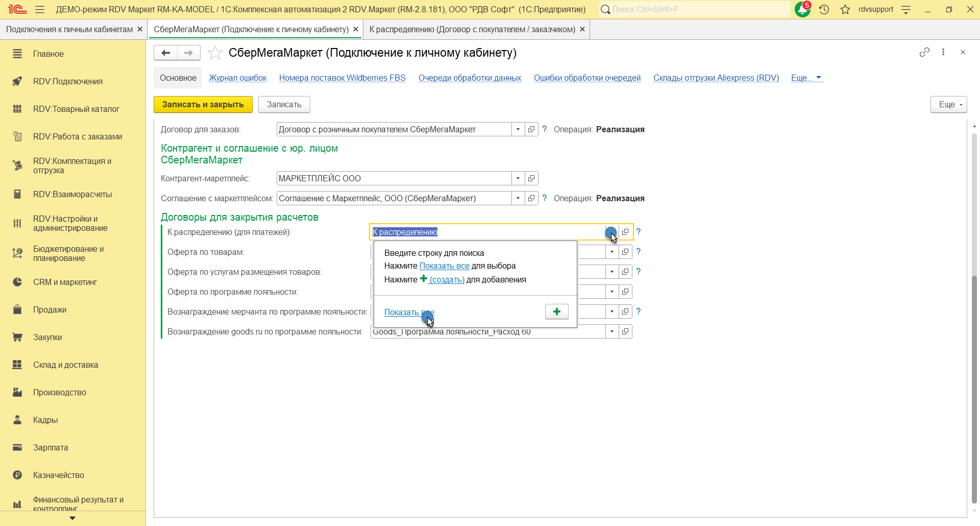Expand the goods.ru вознаграждение dropdown arrow
The height and width of the screenshot is (526, 980).
612,331
